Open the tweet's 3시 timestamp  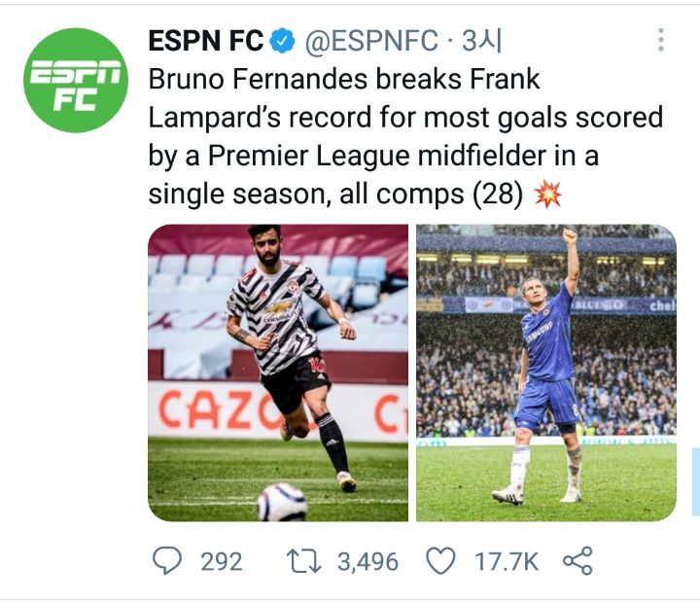pyautogui.click(x=480, y=41)
